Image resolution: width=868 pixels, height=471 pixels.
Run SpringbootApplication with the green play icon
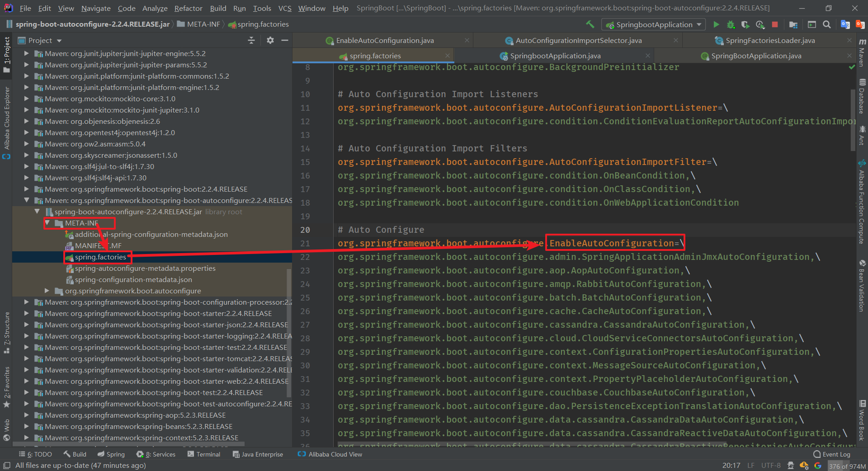tap(716, 24)
